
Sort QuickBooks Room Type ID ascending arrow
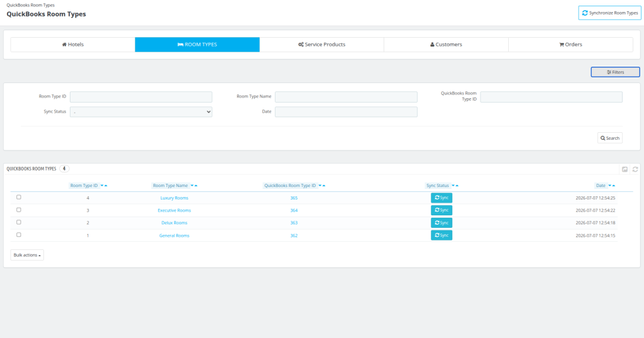pos(324,186)
